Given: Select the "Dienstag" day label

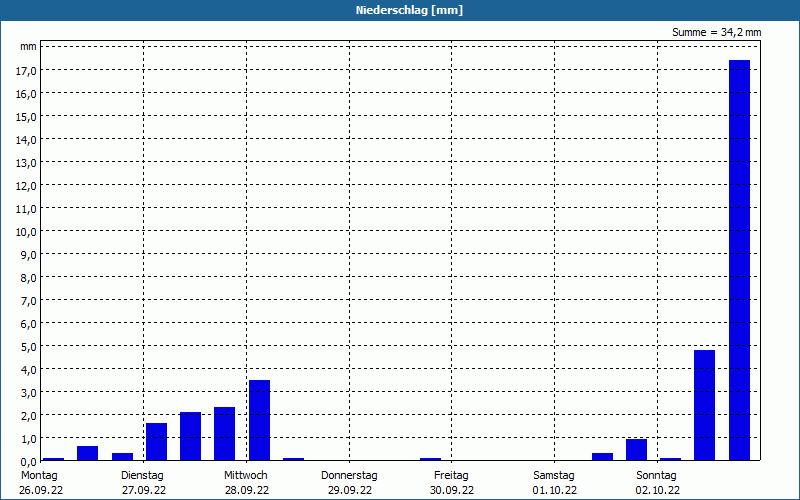Looking at the screenshot, I should pos(142,476).
